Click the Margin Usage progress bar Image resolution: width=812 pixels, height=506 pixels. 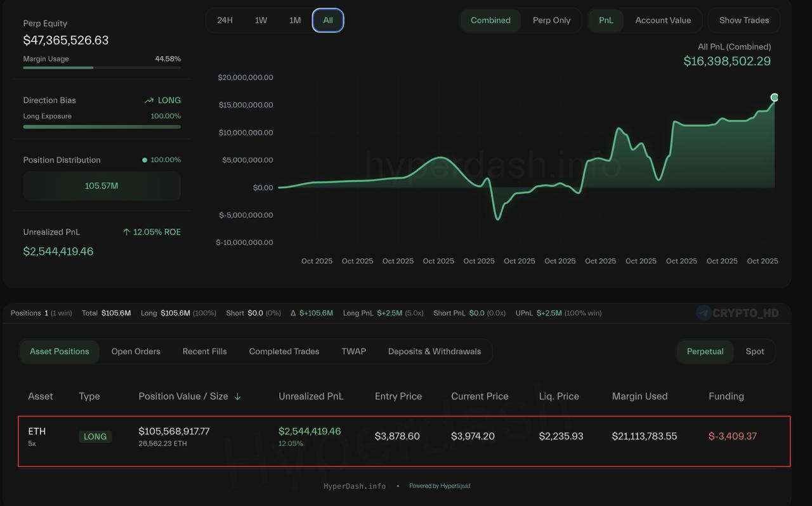point(101,67)
